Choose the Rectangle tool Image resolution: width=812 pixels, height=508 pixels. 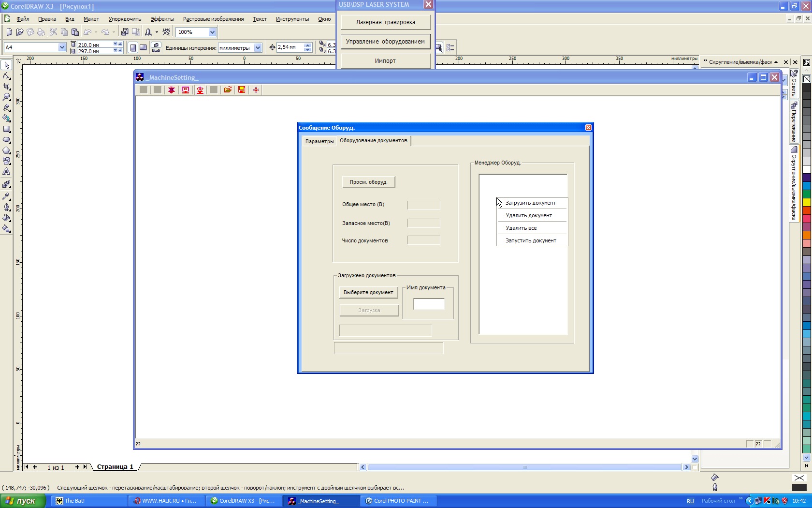pyautogui.click(x=7, y=129)
